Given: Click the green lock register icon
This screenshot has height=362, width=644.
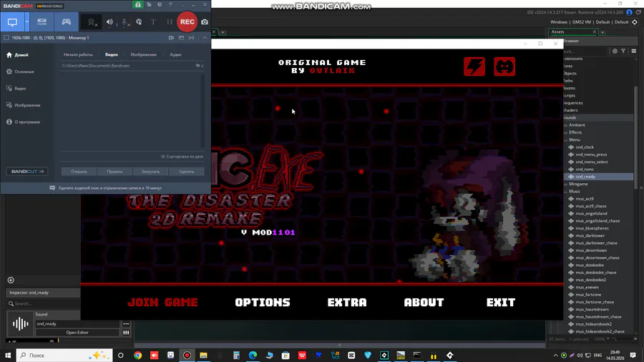Looking at the screenshot, I should (138, 4).
